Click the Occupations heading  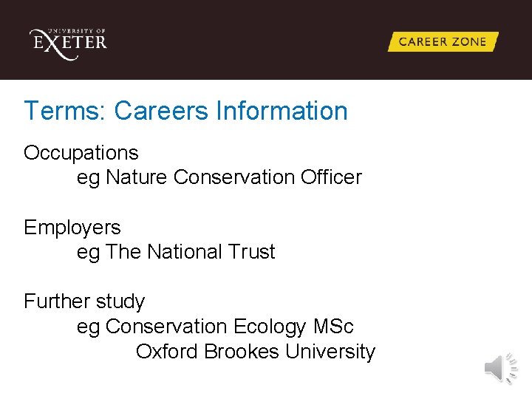[x=81, y=153]
